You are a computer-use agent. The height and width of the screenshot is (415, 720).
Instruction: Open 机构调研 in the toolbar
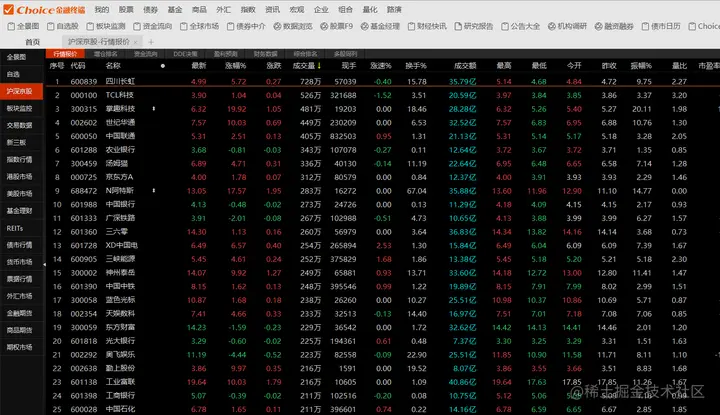[568, 27]
